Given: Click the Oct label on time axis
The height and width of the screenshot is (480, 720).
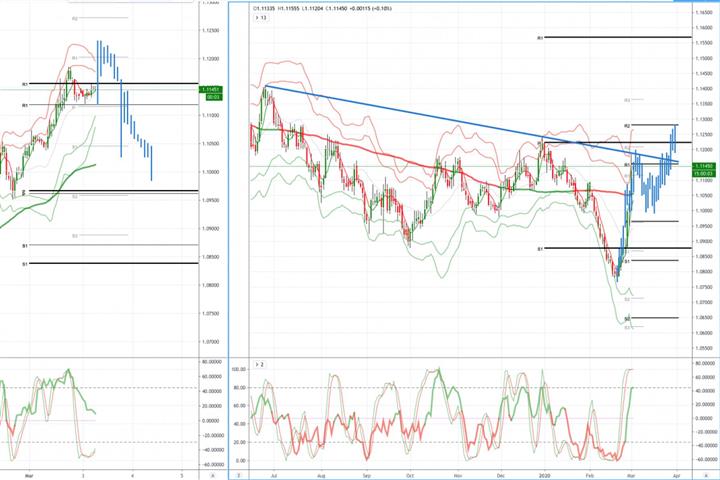Looking at the screenshot, I should [x=410, y=476].
